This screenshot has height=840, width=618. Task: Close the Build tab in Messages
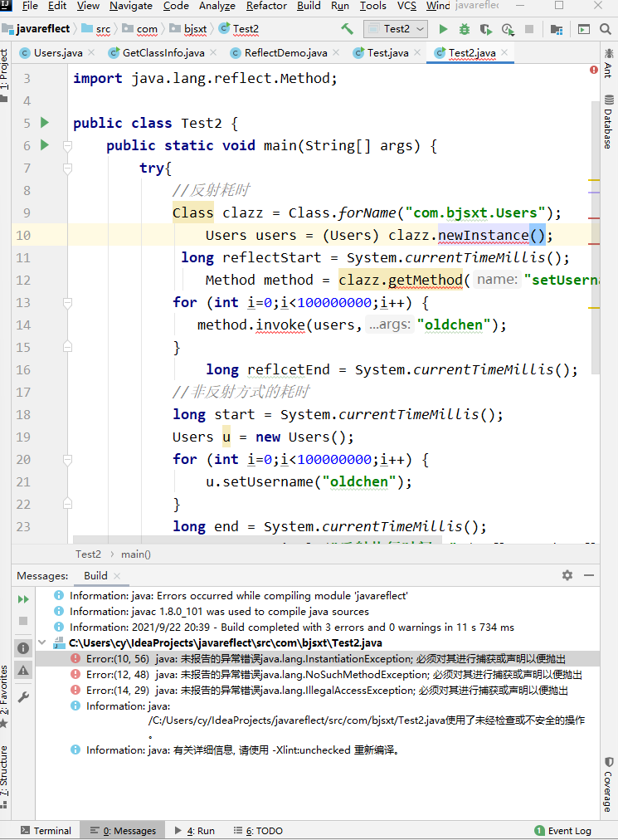tap(117, 575)
